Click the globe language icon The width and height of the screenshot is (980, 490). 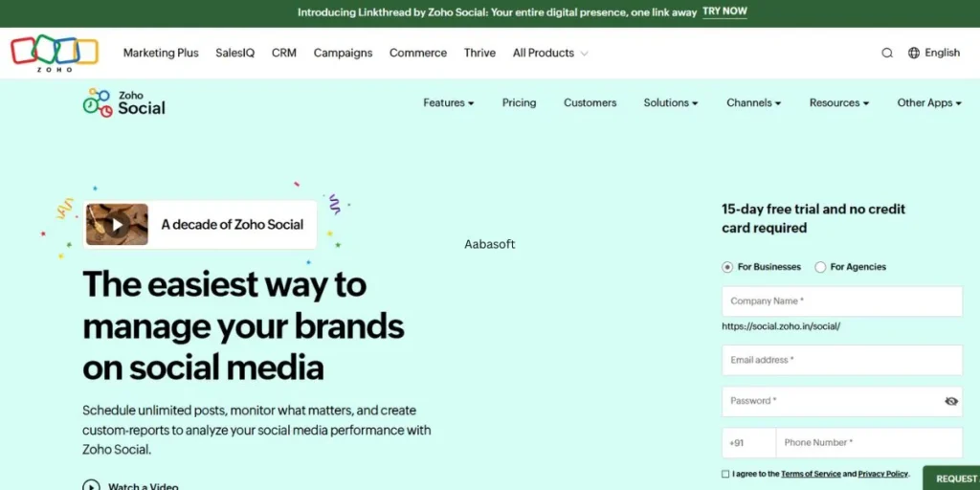[914, 54]
